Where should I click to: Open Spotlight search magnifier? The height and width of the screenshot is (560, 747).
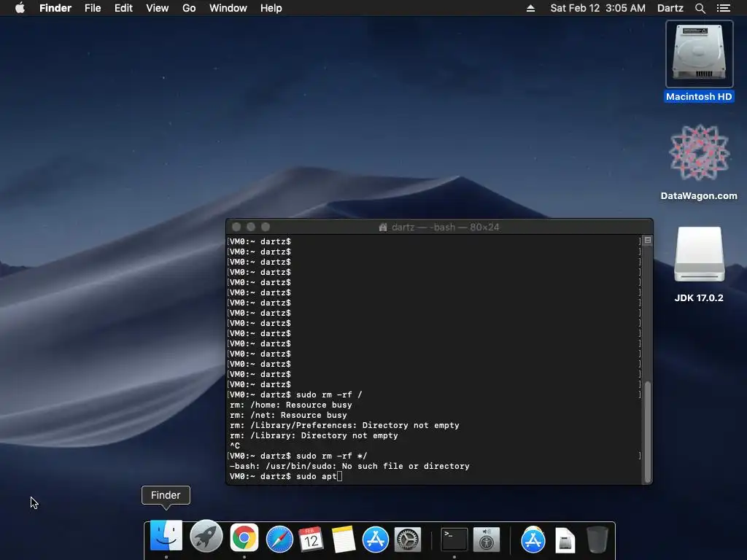[700, 8]
